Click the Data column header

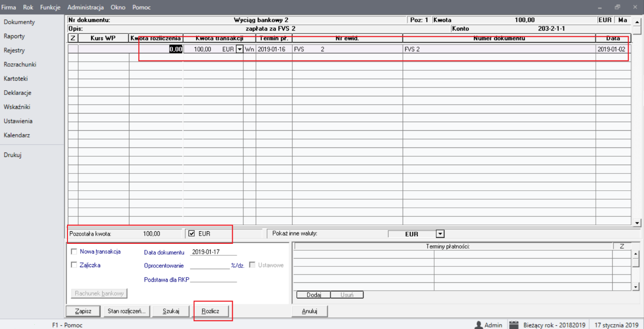click(613, 38)
